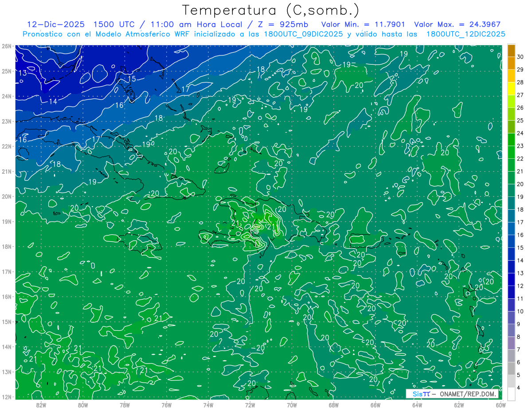The image size is (532, 411).
Task: Click the color bar label '4'
Action: click(519, 388)
